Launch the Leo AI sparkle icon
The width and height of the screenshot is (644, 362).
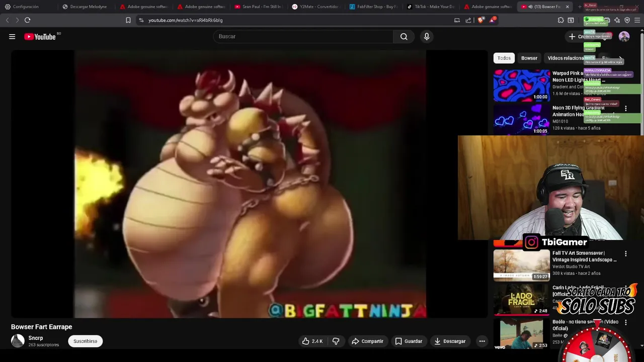point(617,20)
